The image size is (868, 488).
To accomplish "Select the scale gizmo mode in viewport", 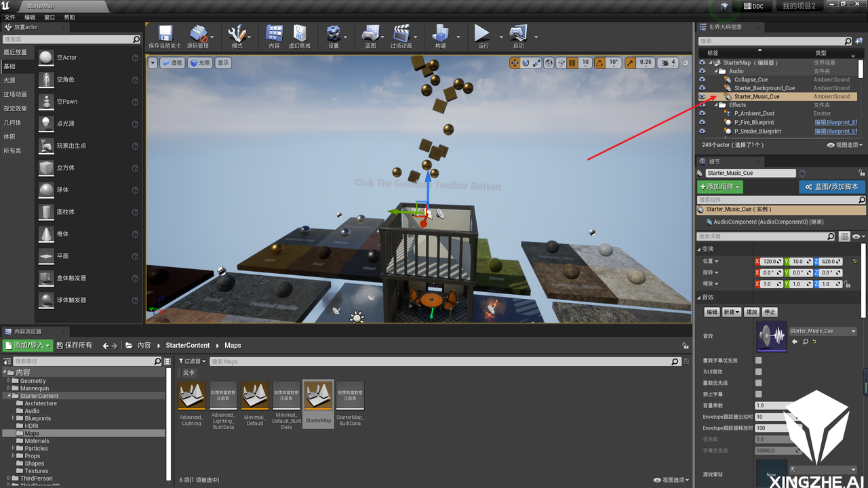I will [x=536, y=62].
